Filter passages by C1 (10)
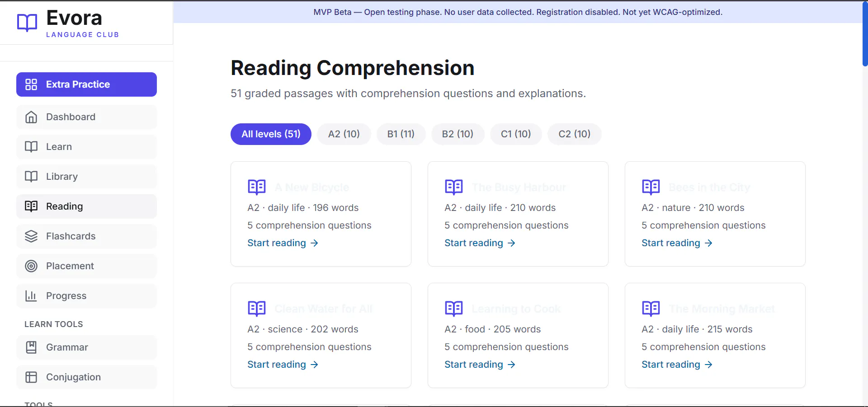Image resolution: width=868 pixels, height=407 pixels. (516, 134)
